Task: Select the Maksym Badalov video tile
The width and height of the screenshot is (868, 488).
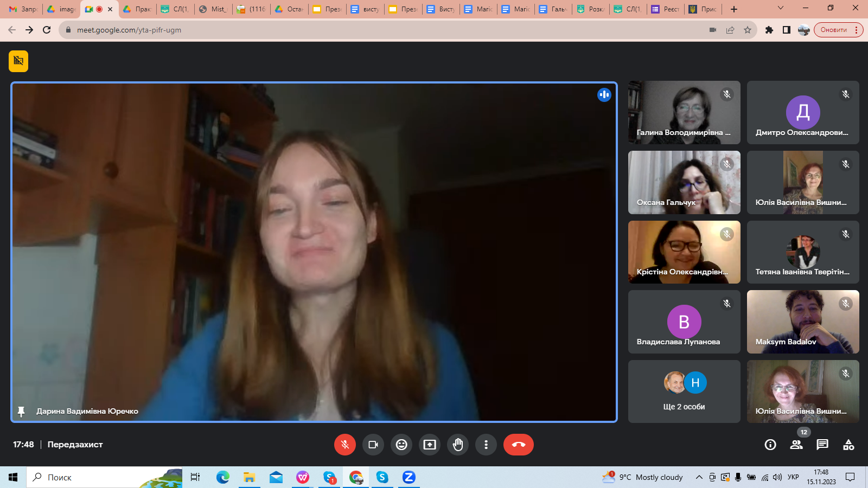Action: (x=803, y=322)
